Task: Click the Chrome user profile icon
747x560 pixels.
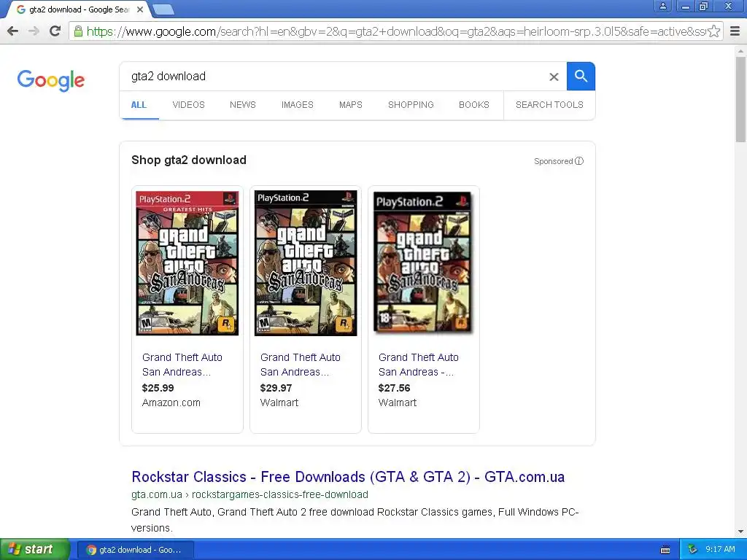Action: coord(662,6)
